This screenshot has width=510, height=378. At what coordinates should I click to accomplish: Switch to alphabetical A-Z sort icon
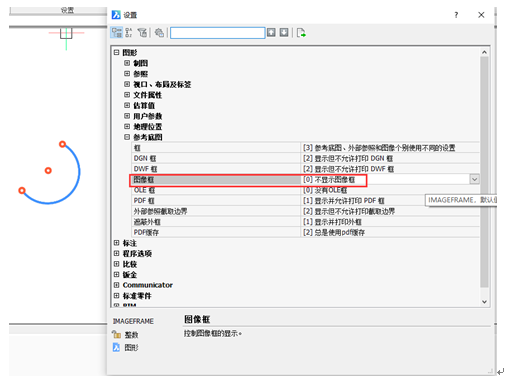click(x=129, y=33)
